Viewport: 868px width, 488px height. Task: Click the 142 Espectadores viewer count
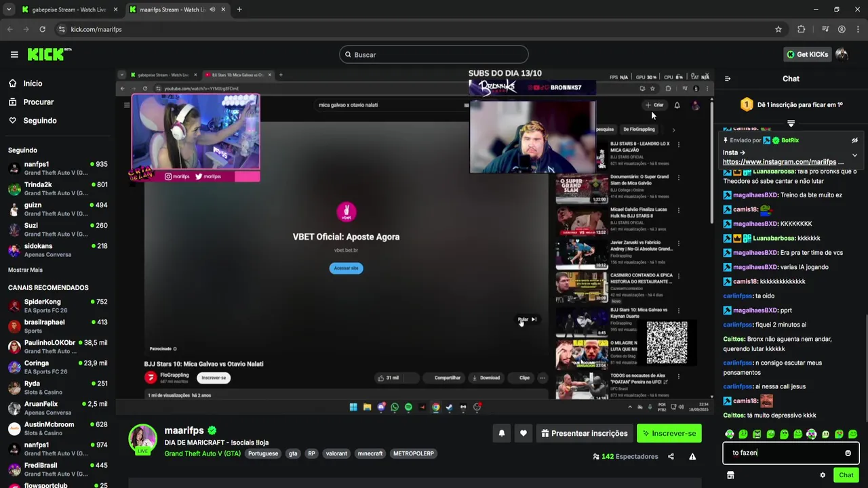click(x=625, y=457)
